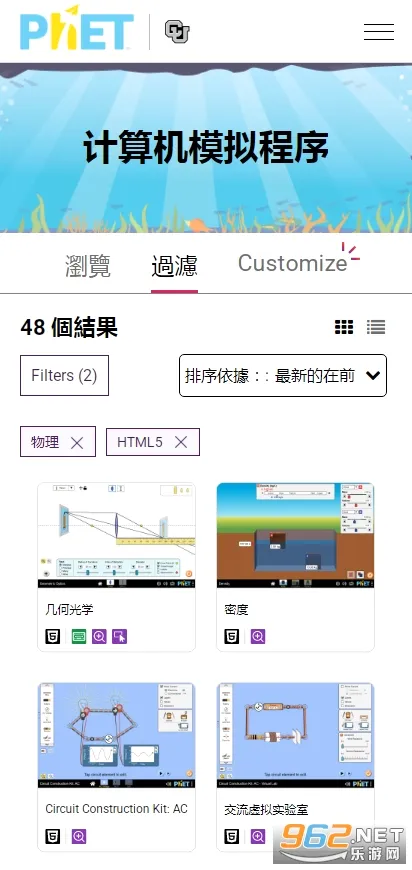The image size is (412, 870).
Task: Open the 几何光学 simulation thumbnail
Action: coord(116,535)
